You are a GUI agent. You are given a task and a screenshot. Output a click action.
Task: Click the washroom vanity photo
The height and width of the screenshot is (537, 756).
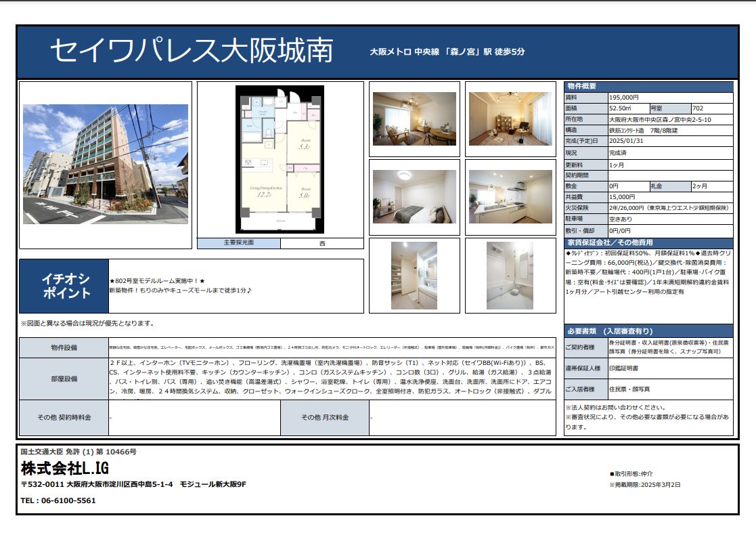click(x=414, y=275)
